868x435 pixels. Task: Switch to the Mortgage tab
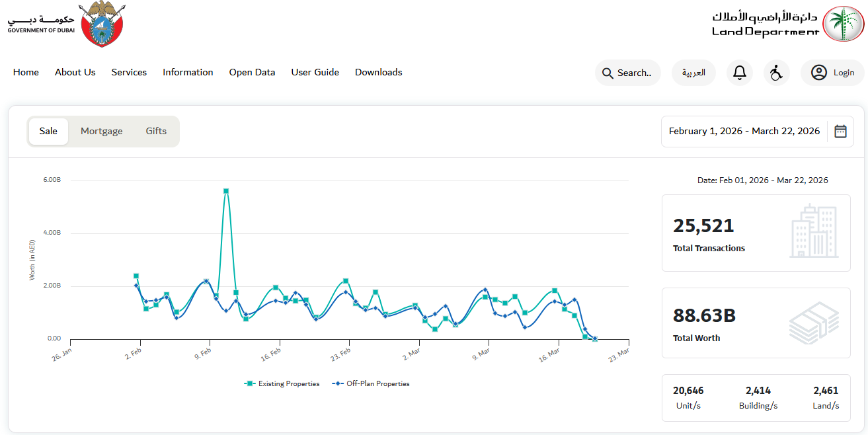[x=101, y=131]
